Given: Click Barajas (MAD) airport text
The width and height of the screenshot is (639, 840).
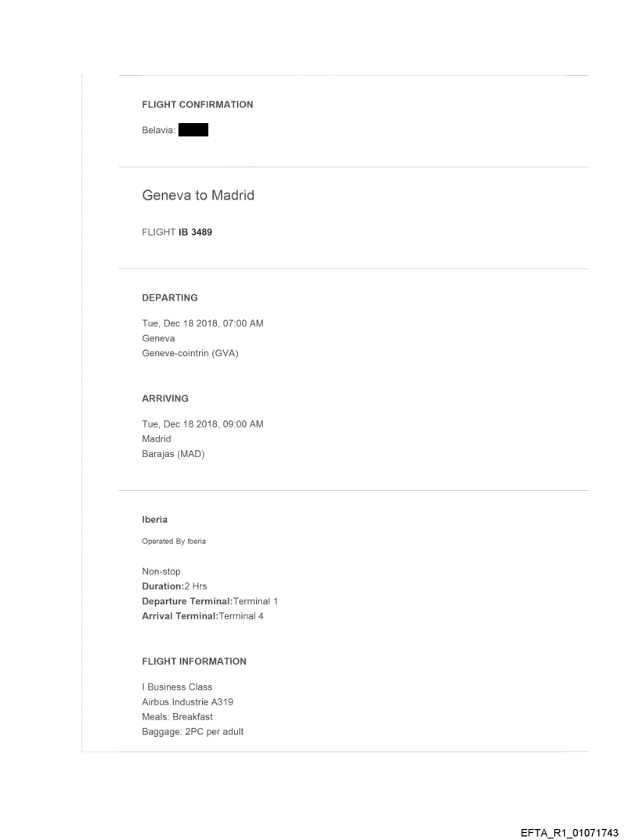Looking at the screenshot, I should pyautogui.click(x=173, y=453).
